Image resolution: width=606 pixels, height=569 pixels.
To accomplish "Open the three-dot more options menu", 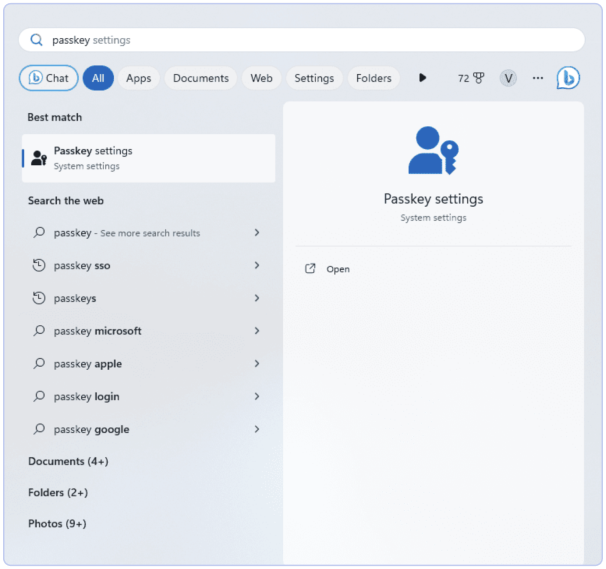I will pyautogui.click(x=538, y=78).
